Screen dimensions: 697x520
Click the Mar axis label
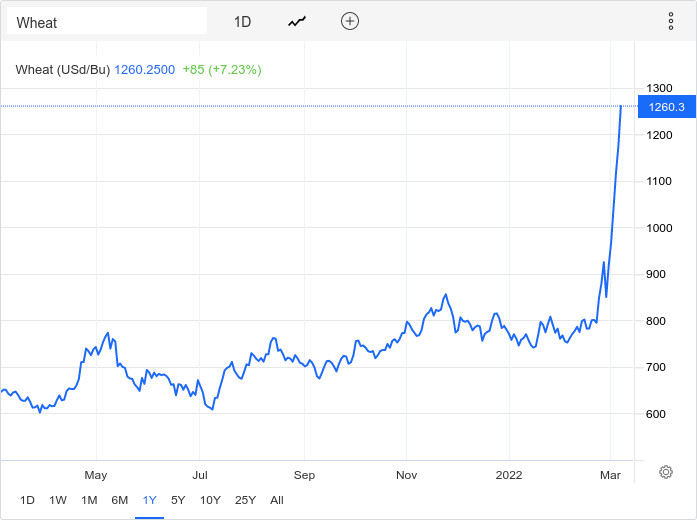[x=610, y=475]
